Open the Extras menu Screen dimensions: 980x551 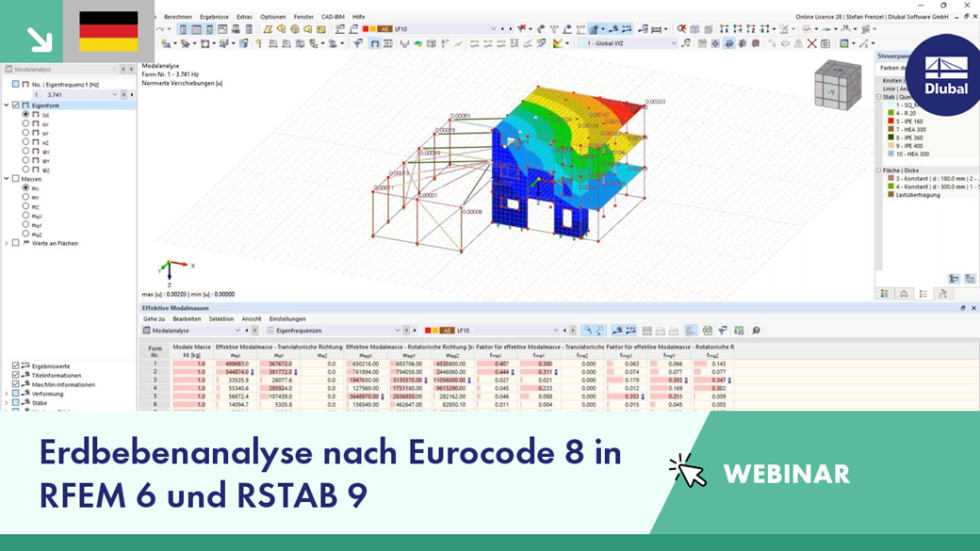[244, 17]
